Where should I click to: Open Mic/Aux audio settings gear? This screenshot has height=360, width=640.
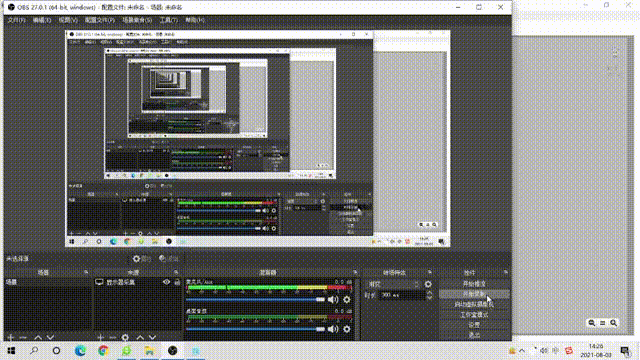(347, 300)
